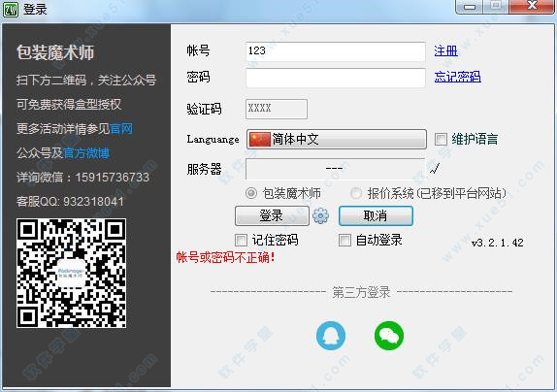Open the 注册 registration link
557x392 pixels.
point(445,51)
